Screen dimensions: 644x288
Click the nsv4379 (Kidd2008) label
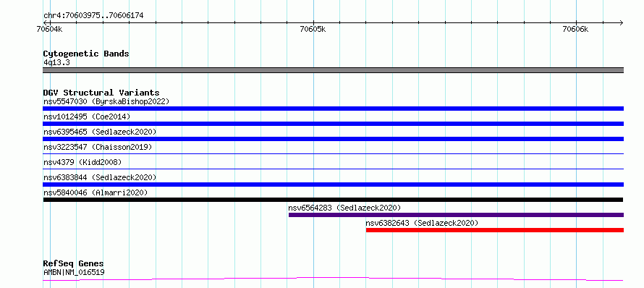[x=82, y=162]
